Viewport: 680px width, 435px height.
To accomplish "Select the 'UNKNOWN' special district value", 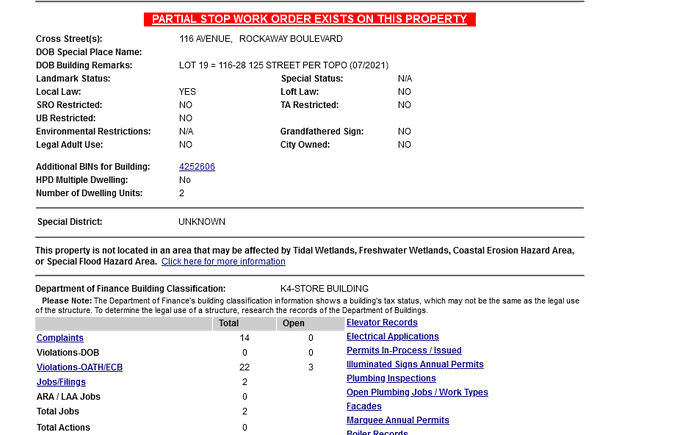I will click(x=202, y=222).
